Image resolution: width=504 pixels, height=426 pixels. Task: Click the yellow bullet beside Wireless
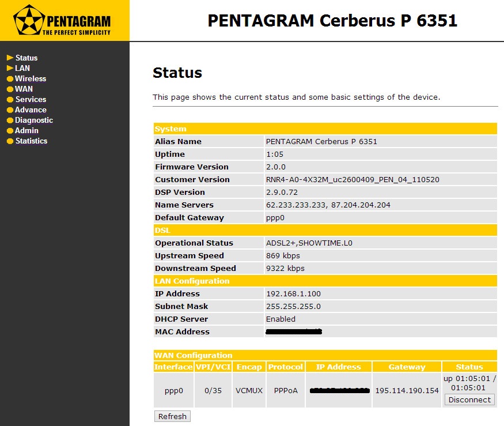(10, 79)
